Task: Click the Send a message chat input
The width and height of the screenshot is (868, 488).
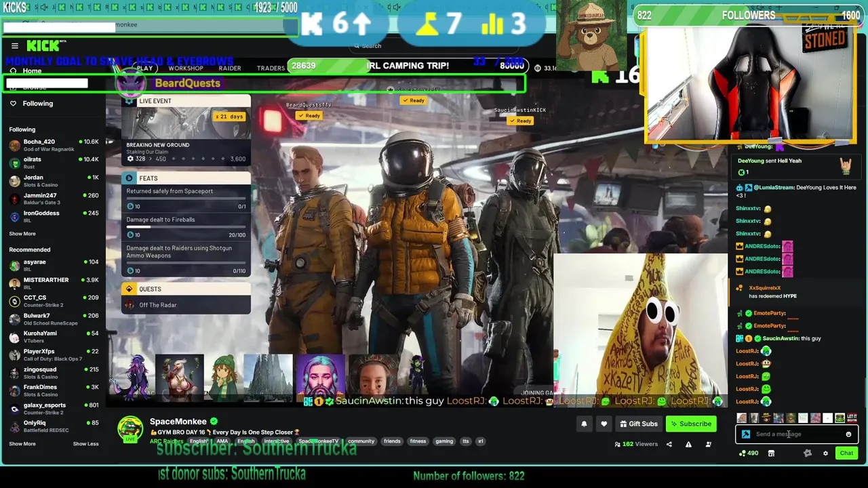Action: [797, 434]
